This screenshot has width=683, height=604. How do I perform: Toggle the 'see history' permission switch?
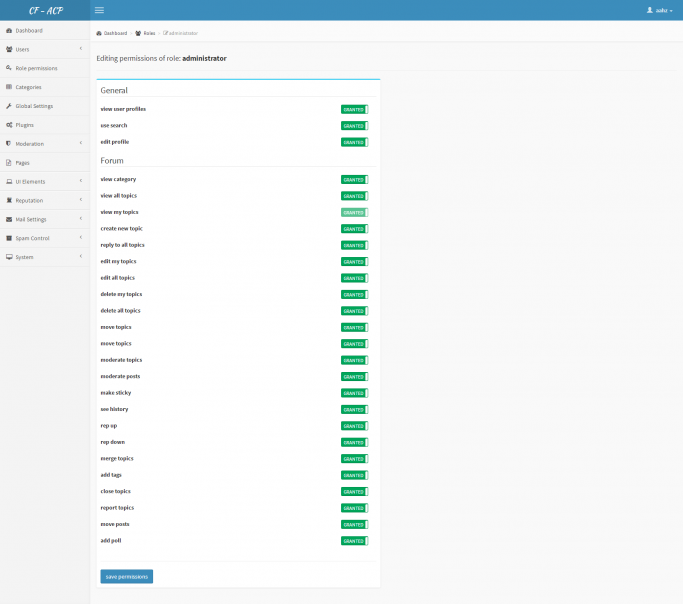click(x=355, y=409)
